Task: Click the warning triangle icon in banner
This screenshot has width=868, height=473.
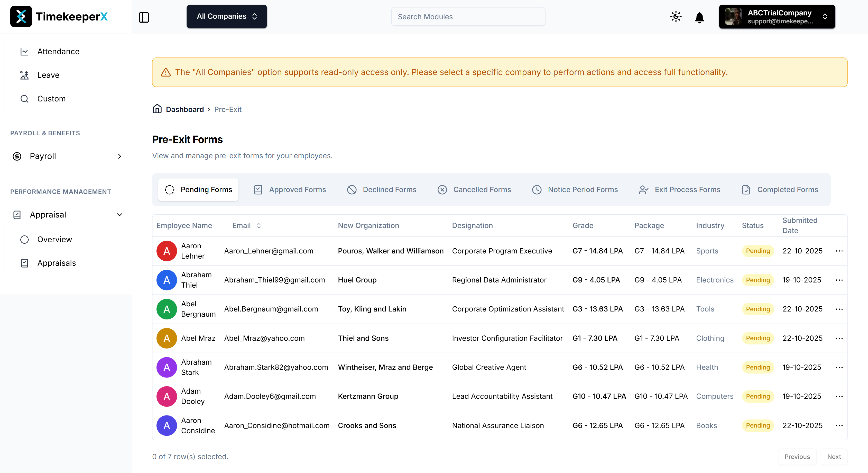Action: 165,72
